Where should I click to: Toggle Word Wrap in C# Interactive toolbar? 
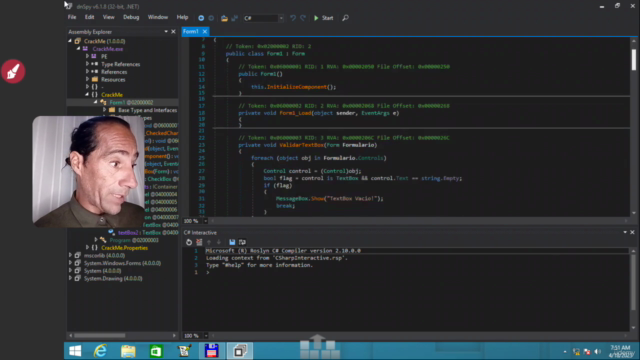(x=242, y=242)
